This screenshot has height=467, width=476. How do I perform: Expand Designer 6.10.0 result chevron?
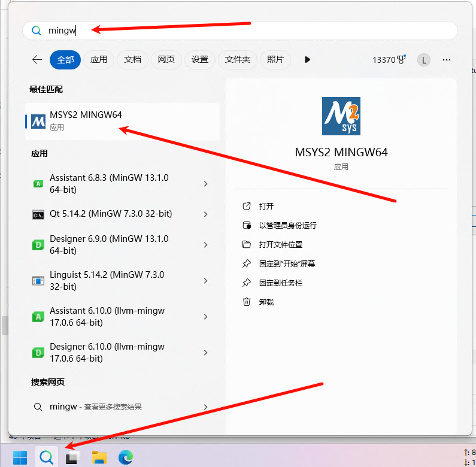(x=205, y=353)
